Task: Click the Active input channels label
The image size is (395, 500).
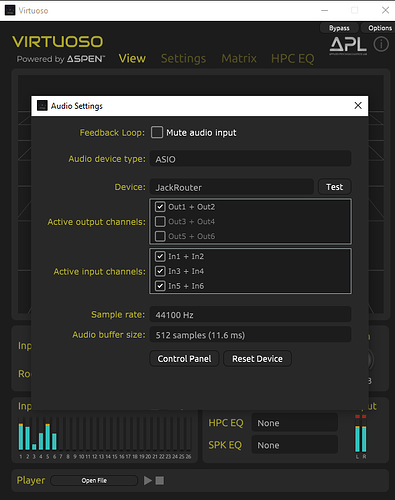Action: [99, 272]
